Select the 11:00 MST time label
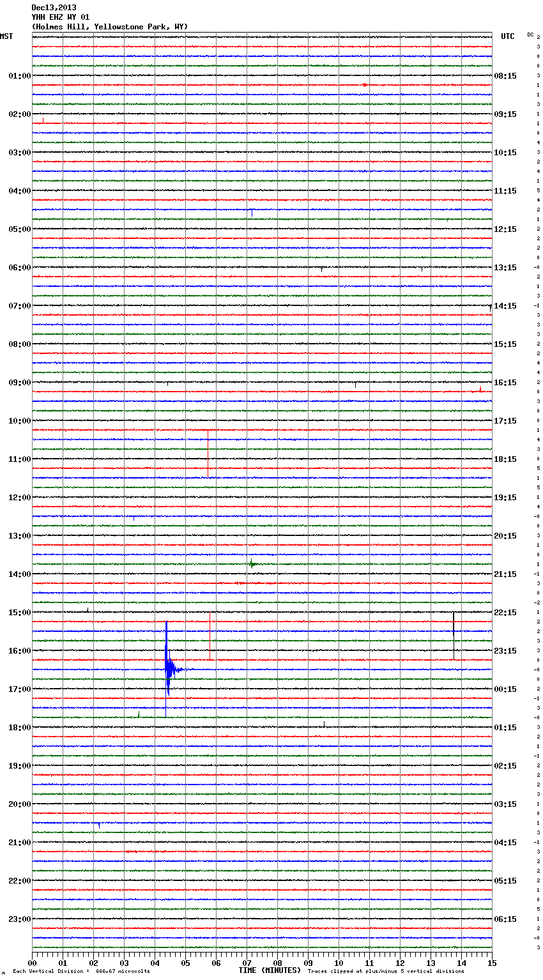 tap(19, 459)
